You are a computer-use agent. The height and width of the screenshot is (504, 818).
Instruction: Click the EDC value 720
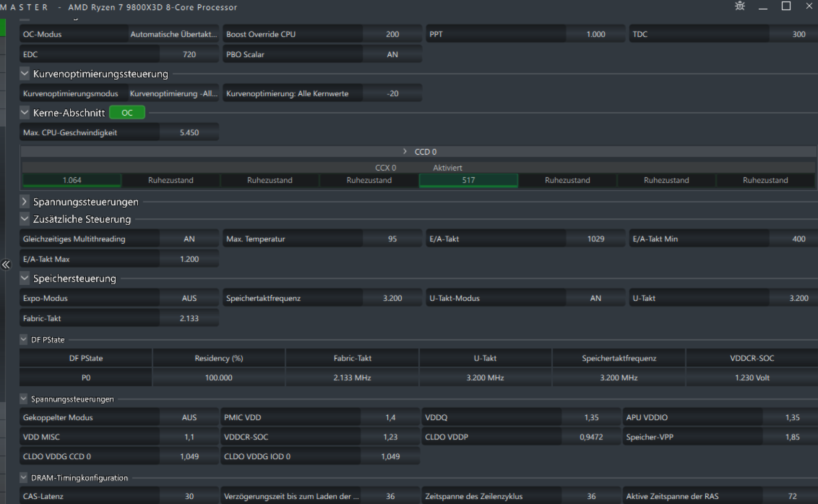(x=189, y=54)
